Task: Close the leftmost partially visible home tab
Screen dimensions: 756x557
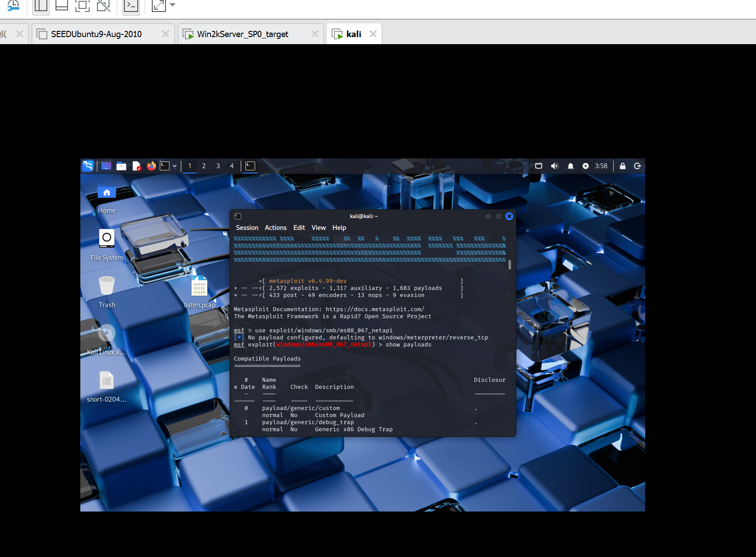Action: pos(19,34)
